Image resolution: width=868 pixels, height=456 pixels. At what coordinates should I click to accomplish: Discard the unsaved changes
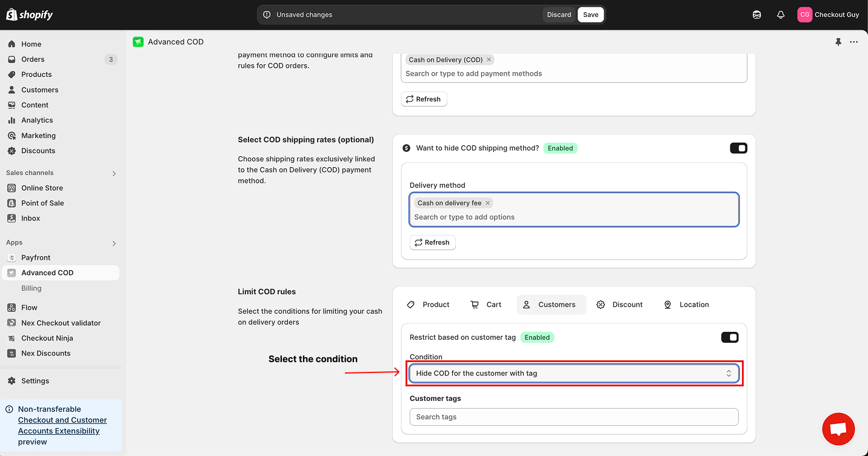(x=559, y=15)
